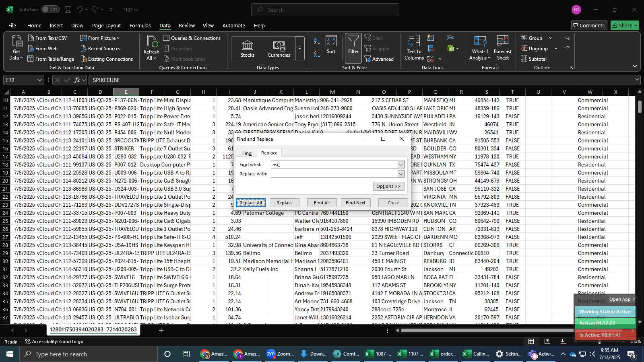Open the Data Validation tool
644x362 pixels.
pos(431,59)
